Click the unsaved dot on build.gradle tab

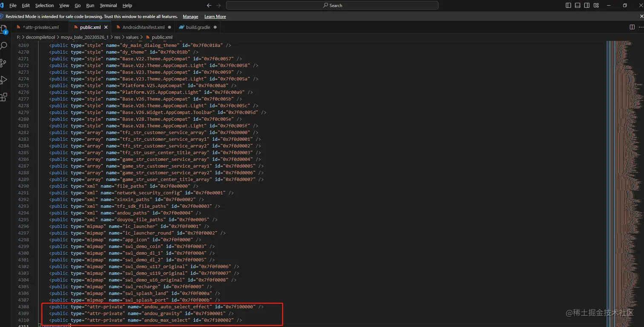pyautogui.click(x=215, y=27)
